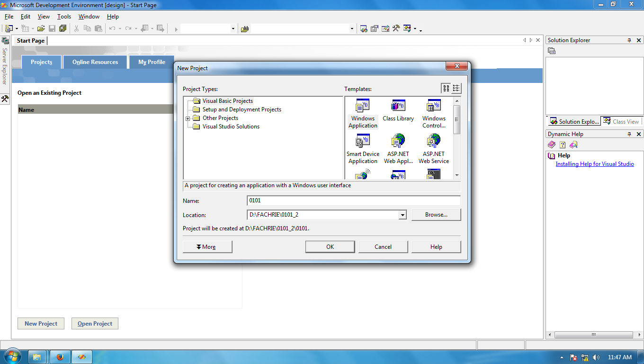Image resolution: width=644 pixels, height=364 pixels.
Task: Click the Dynamic Help Contents icon
Action: pos(552,145)
